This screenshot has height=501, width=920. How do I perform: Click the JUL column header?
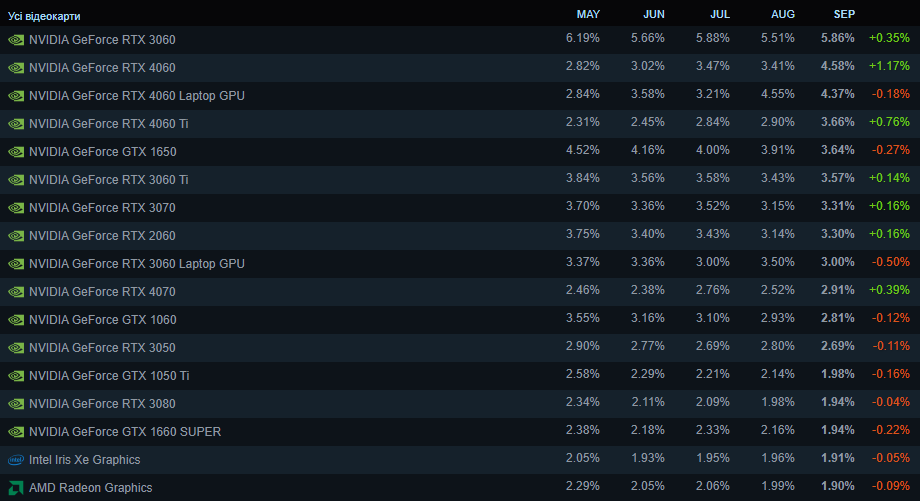[719, 14]
